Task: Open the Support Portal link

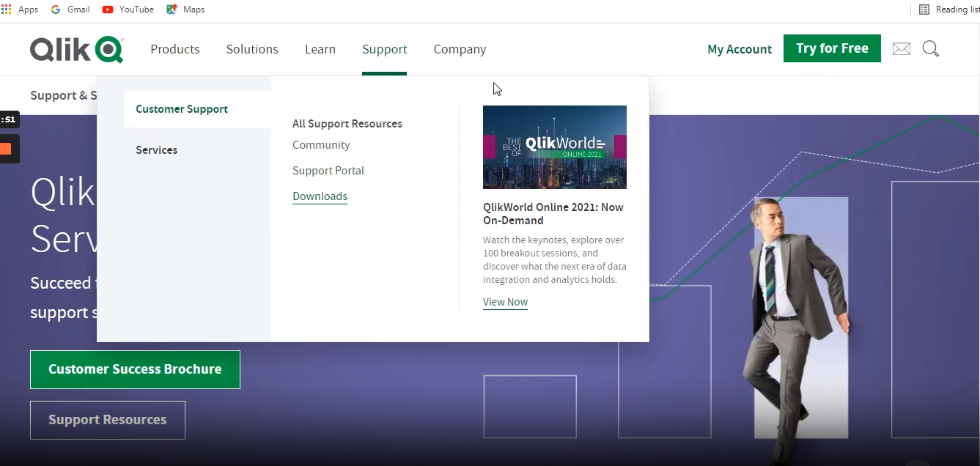Action: 328,171
